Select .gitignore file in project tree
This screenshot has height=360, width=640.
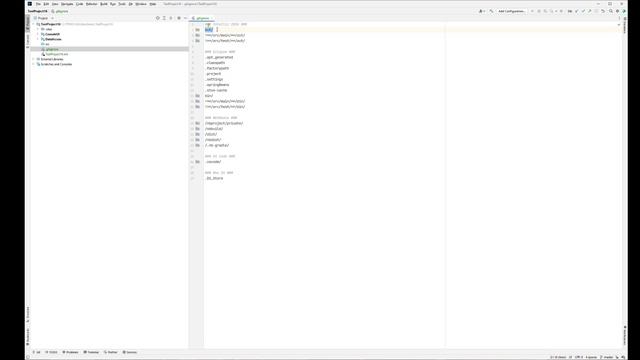(109, 49)
